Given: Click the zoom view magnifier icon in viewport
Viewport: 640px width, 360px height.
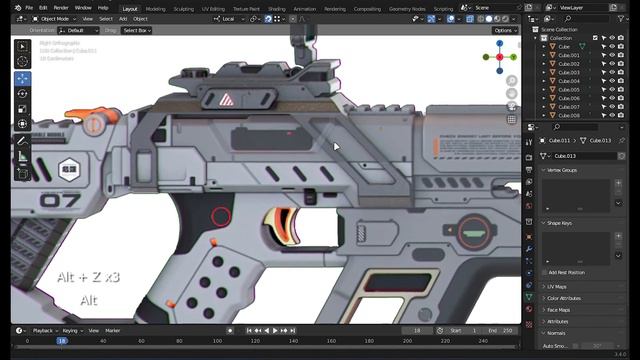Looking at the screenshot, I should [x=511, y=80].
